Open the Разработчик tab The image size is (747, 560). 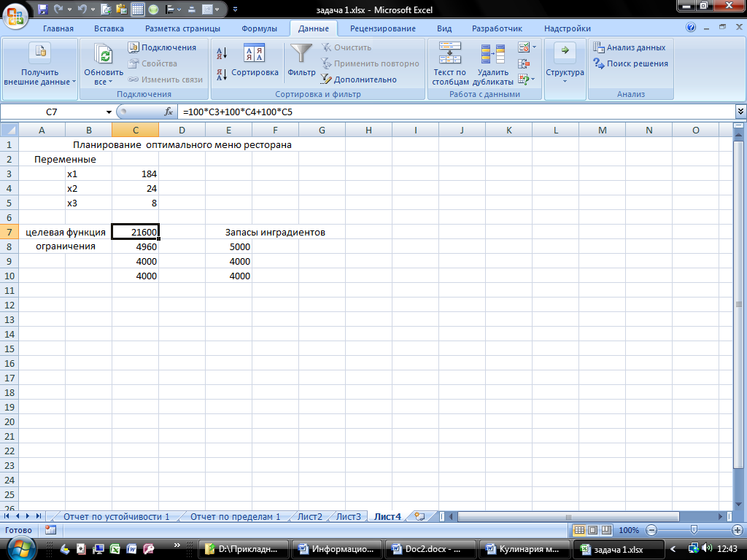click(x=497, y=28)
